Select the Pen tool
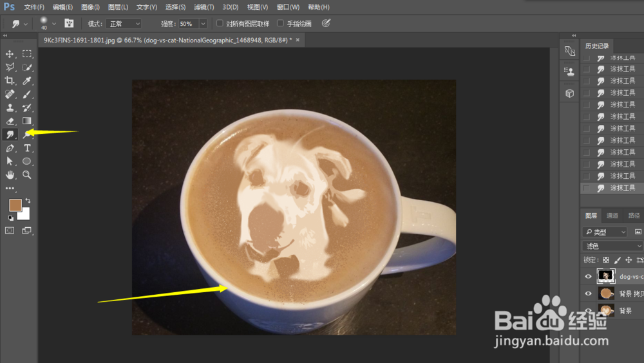 coord(10,148)
